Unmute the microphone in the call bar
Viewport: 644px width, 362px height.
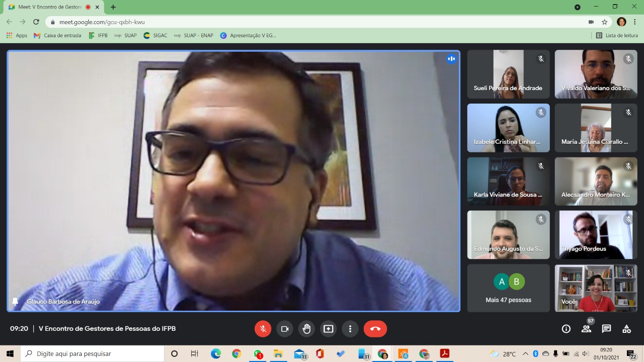tap(263, 329)
